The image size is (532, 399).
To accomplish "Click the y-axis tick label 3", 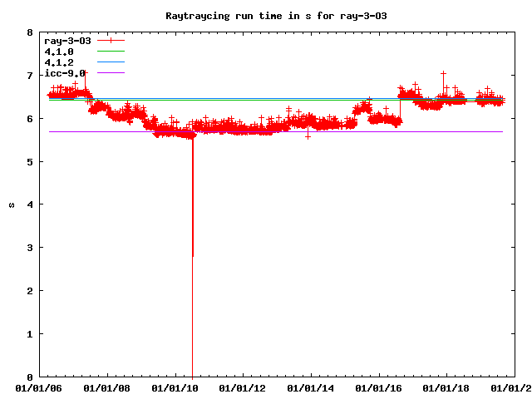I will pyautogui.click(x=30, y=248).
